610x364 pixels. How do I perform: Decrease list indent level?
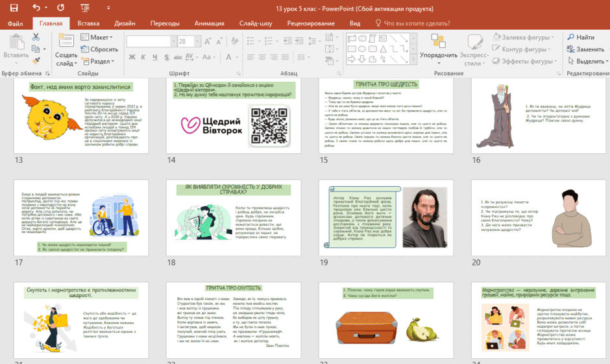pyautogui.click(x=287, y=41)
